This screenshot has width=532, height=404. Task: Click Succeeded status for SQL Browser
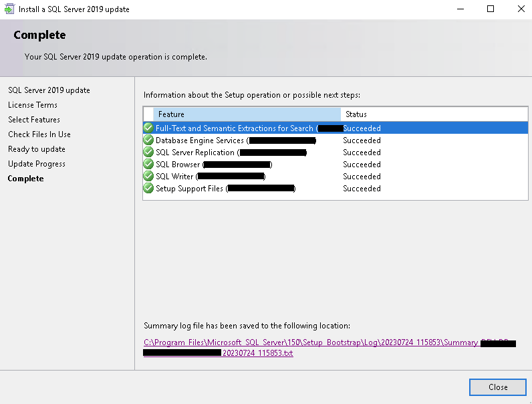[362, 165]
